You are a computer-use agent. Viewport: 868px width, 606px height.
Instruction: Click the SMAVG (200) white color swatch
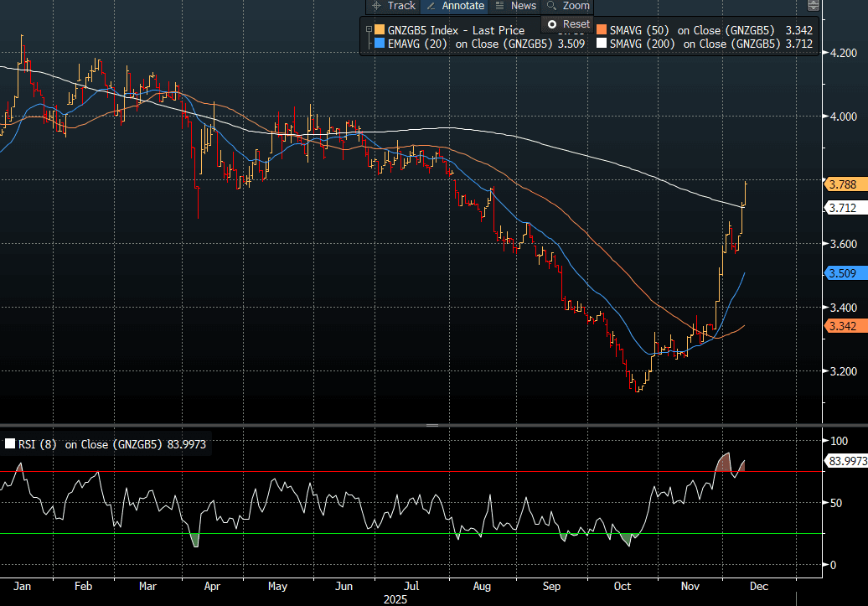(601, 44)
